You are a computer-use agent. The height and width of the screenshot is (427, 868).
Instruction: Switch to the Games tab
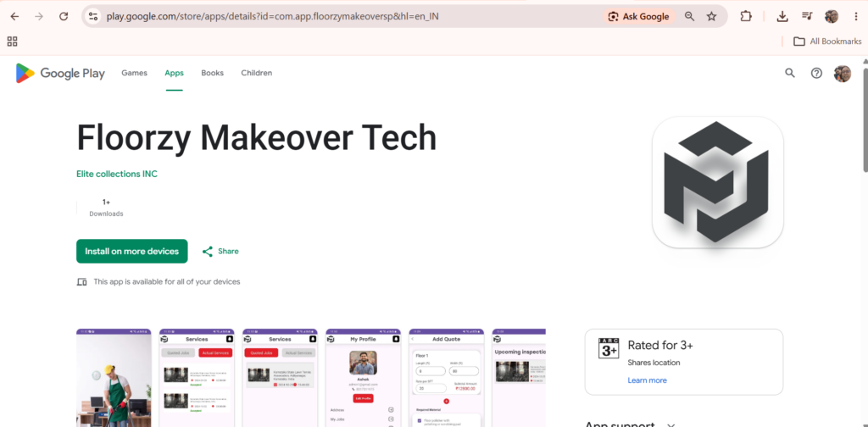coord(135,73)
